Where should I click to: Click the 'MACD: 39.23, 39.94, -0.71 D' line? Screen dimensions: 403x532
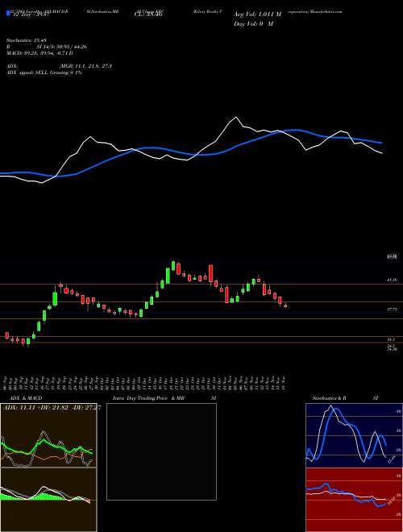point(40,53)
